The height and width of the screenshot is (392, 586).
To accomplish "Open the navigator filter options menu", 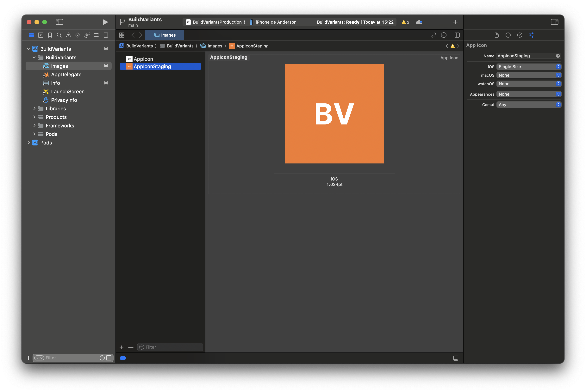I will (x=39, y=358).
